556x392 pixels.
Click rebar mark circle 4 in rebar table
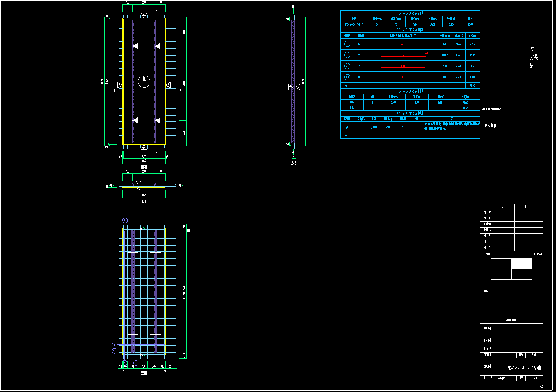tap(347, 66)
